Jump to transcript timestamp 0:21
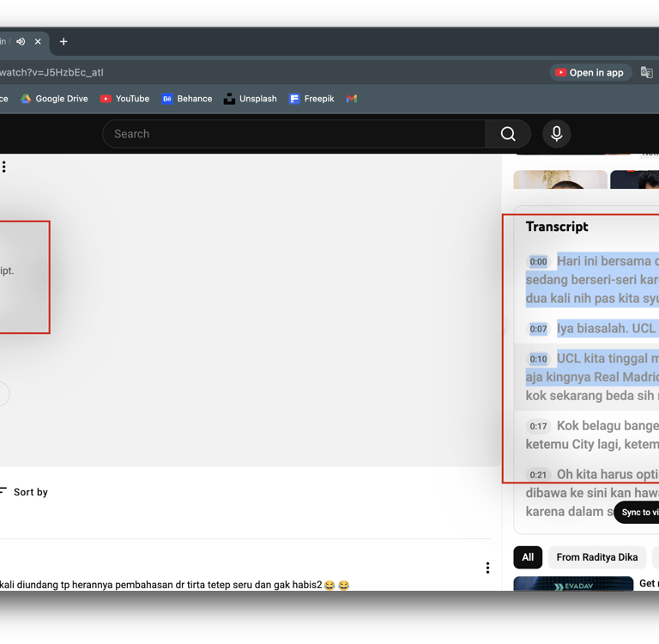The height and width of the screenshot is (644, 659). click(x=538, y=476)
